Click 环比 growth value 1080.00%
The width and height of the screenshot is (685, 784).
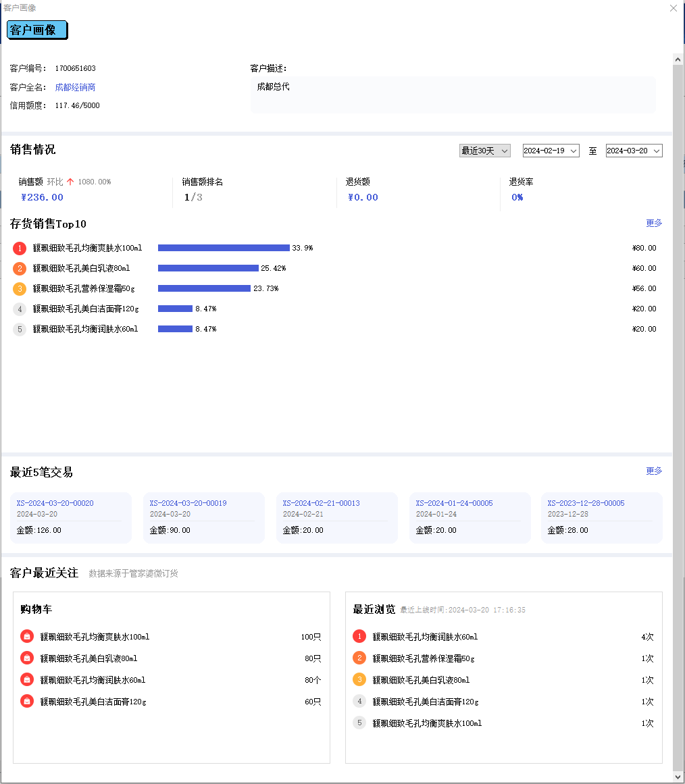point(95,182)
